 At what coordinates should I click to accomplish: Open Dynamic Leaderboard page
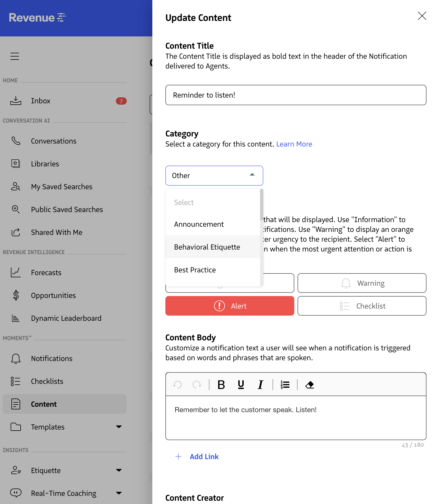pos(65,318)
